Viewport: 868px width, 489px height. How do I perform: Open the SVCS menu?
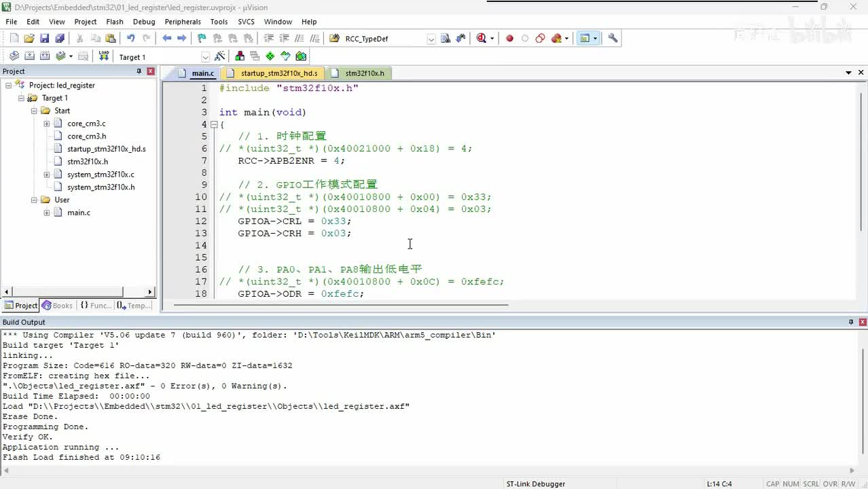(246, 22)
